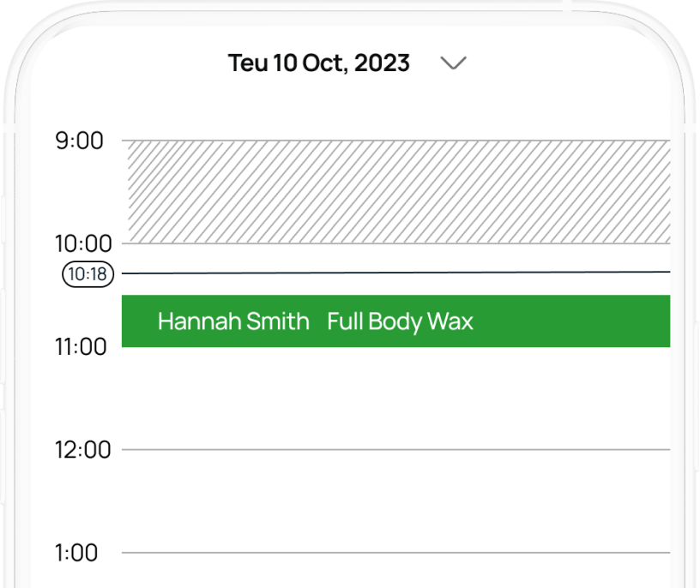Click the empty slot between 12:00 and 1:00
The height and width of the screenshot is (588, 700).
point(395,501)
